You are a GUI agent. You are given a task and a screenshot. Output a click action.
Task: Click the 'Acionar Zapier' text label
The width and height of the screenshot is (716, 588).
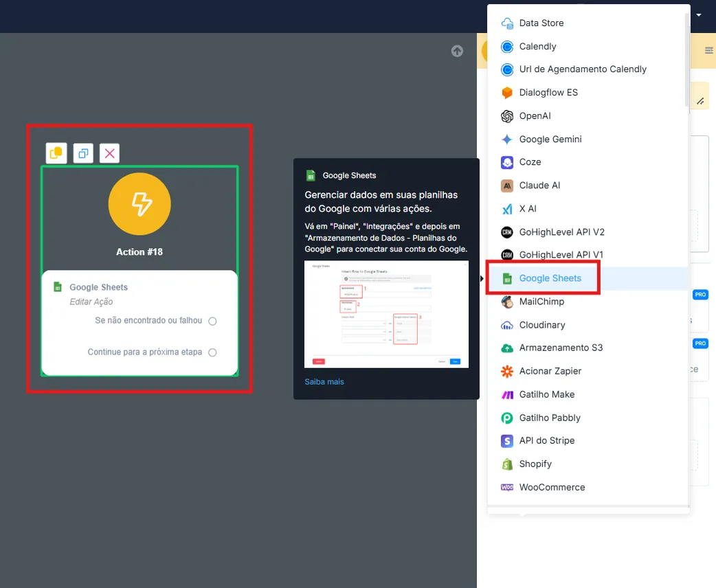[550, 371]
